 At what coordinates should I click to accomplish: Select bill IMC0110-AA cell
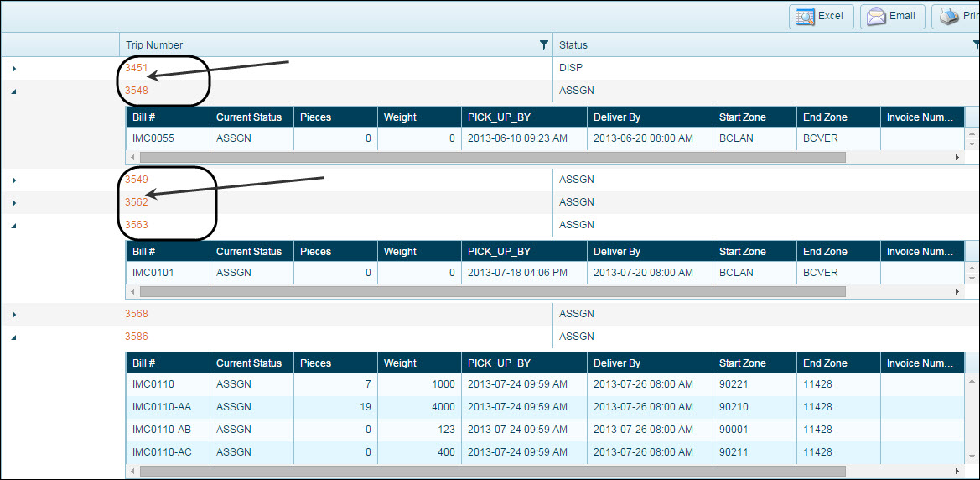(x=169, y=407)
